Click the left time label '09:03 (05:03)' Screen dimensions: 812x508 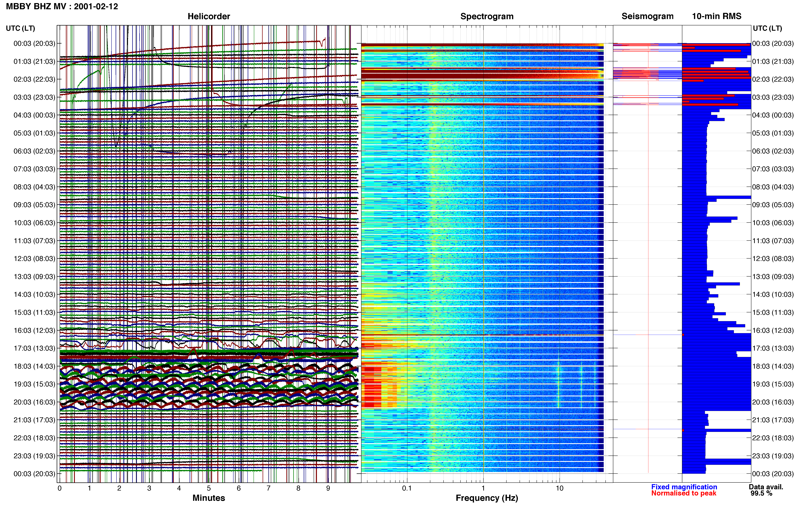point(34,205)
